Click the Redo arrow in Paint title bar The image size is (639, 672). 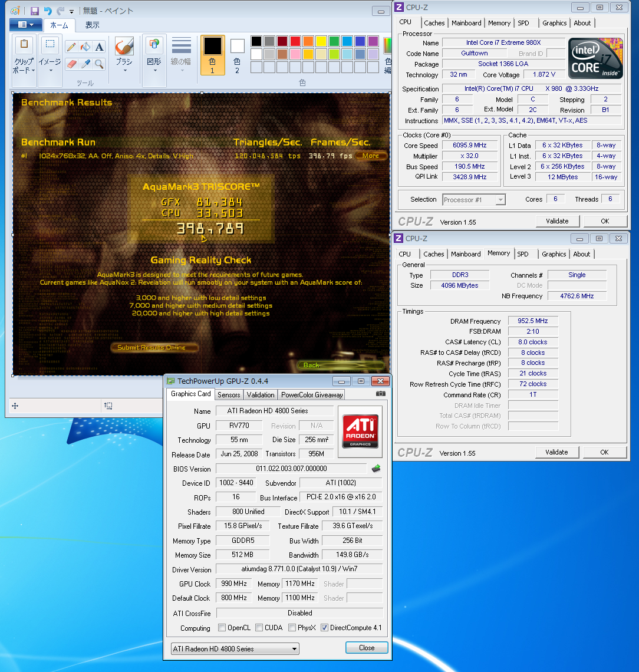(x=61, y=11)
